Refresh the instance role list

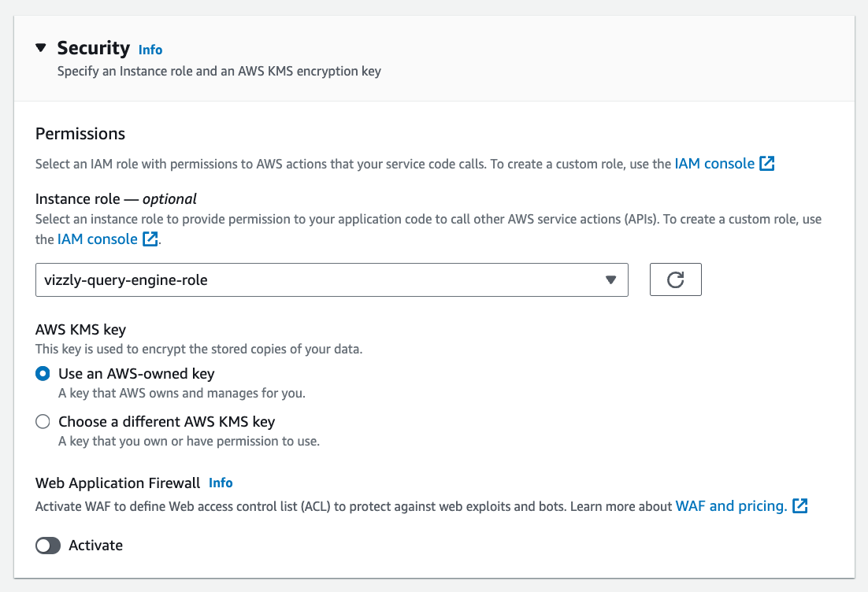coord(675,279)
